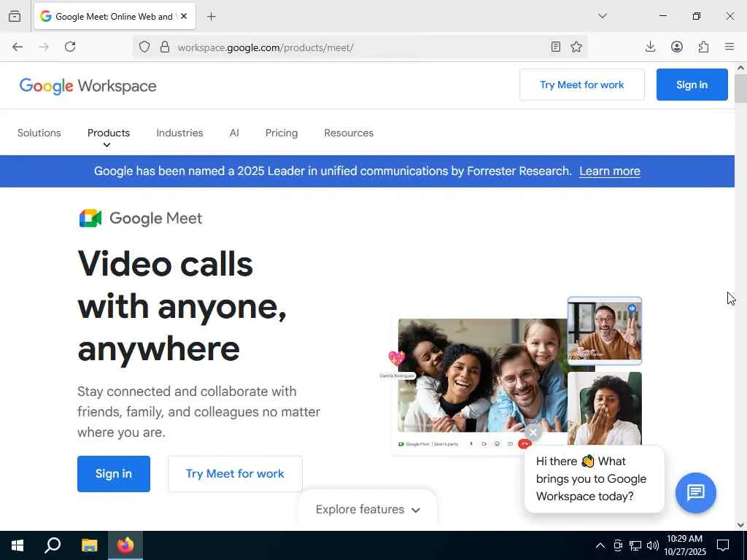Open tracking protection shield icon

tap(144, 47)
